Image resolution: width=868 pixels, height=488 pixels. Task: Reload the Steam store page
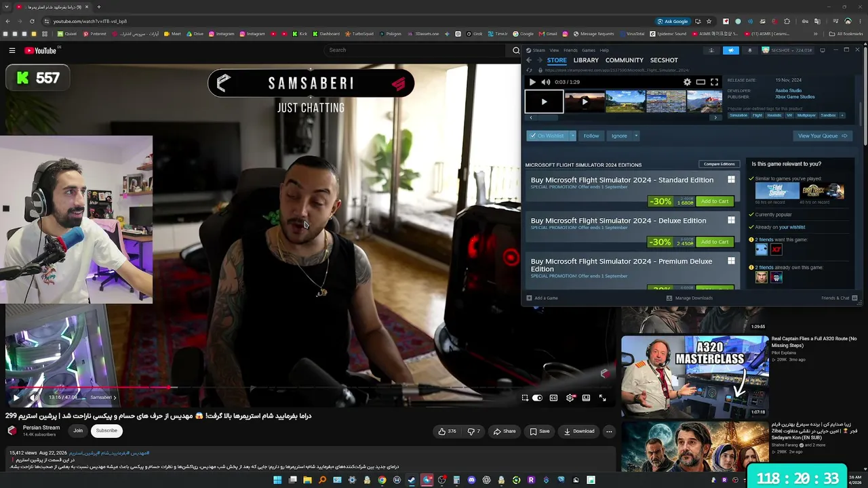[x=529, y=70]
